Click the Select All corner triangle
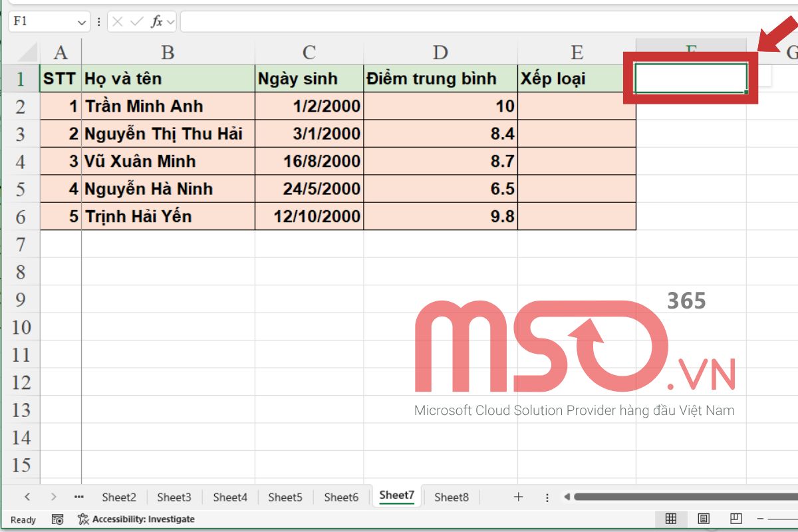 coord(27,51)
